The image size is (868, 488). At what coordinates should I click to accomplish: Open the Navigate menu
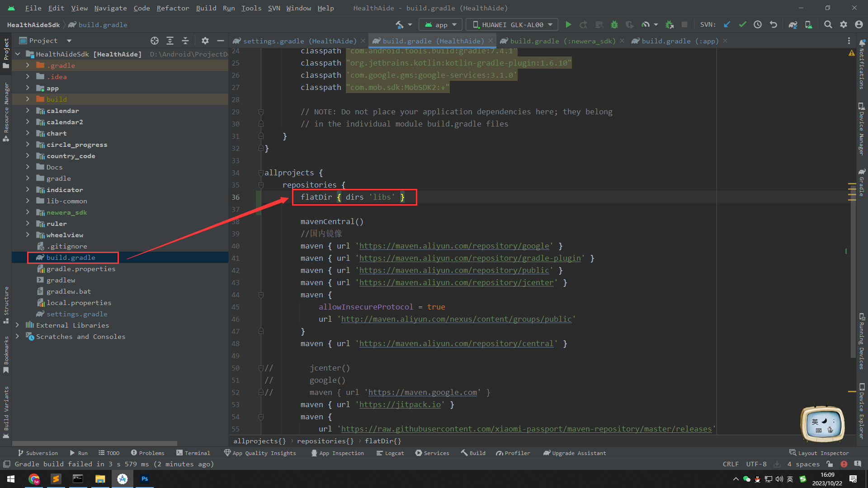(110, 8)
